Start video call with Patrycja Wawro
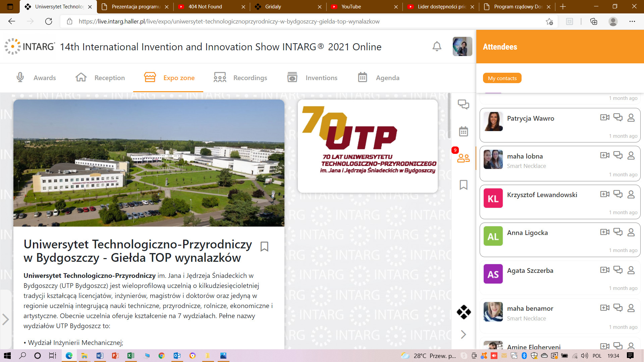The height and width of the screenshot is (362, 644). click(605, 117)
